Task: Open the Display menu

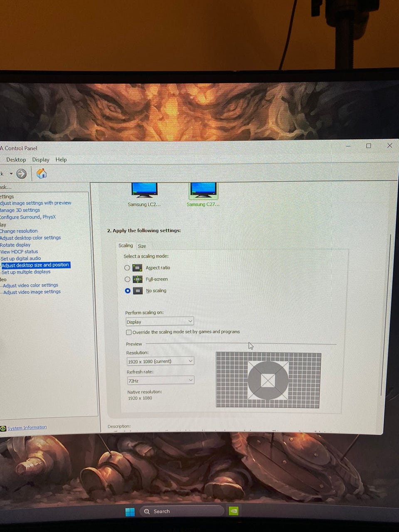Action: coord(41,160)
